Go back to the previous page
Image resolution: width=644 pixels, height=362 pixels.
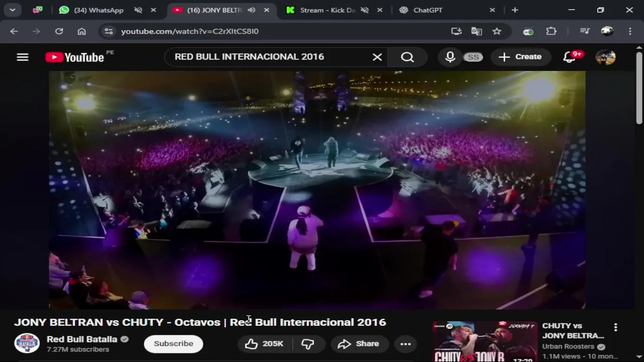tap(14, 31)
